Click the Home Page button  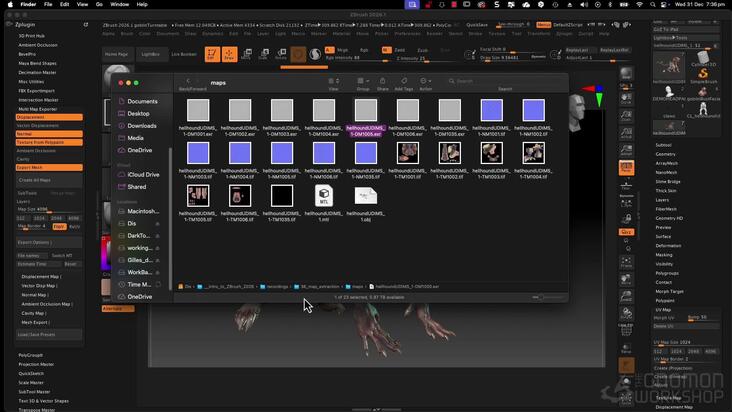pyautogui.click(x=116, y=54)
